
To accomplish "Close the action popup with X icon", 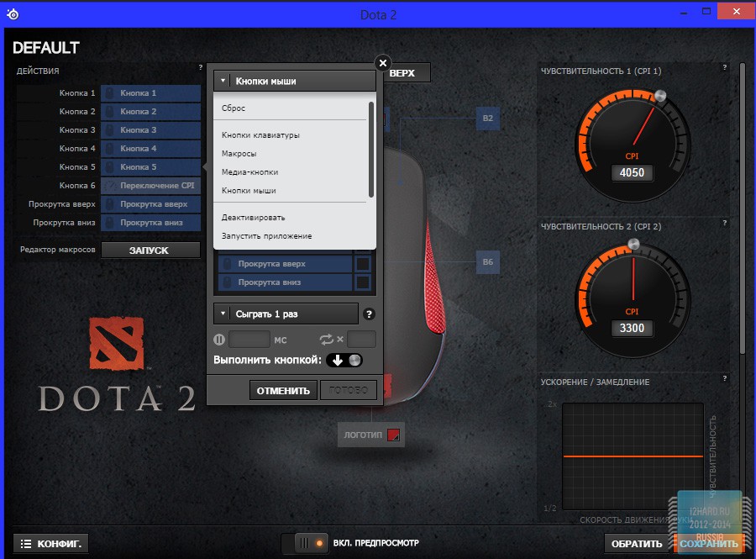I will click(x=383, y=63).
